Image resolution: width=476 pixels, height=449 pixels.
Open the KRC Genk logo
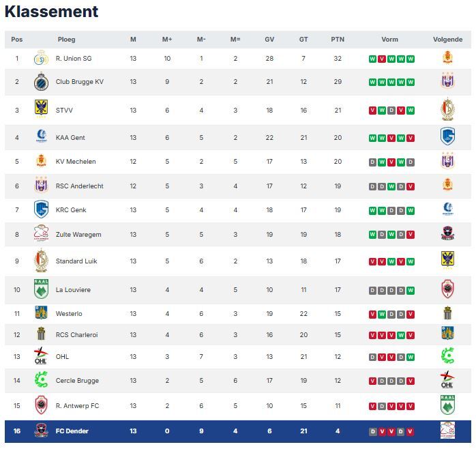pos(41,209)
